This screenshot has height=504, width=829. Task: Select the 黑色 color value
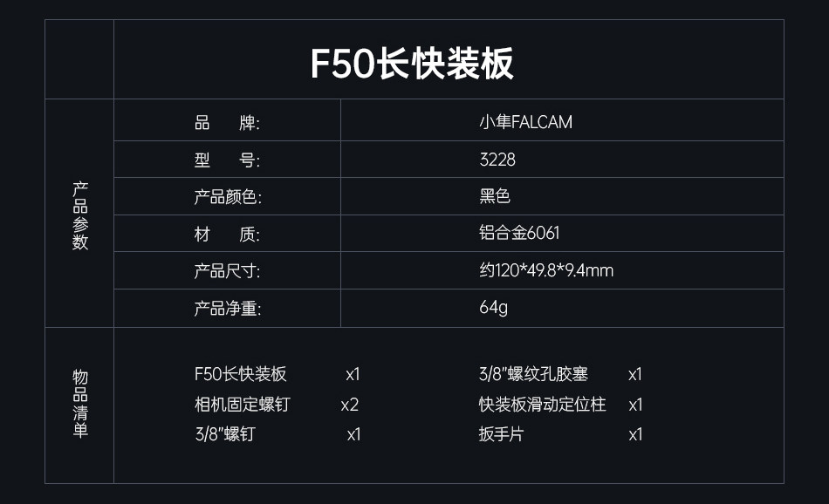[x=495, y=197]
